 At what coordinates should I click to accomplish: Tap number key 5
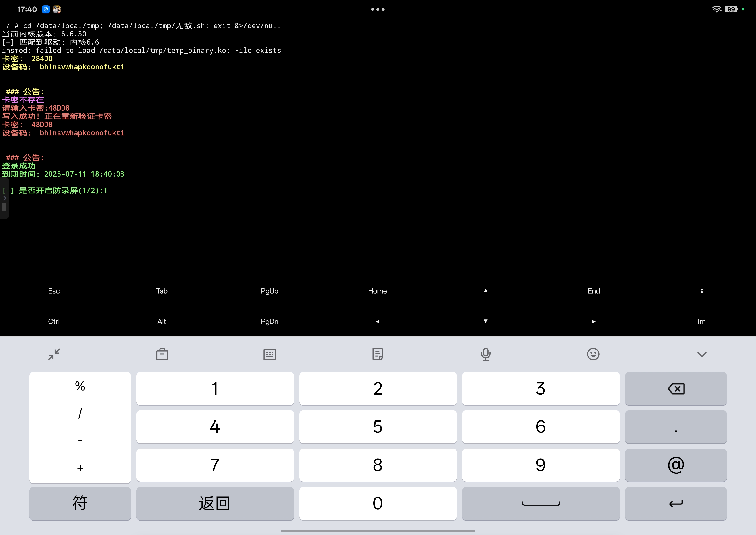[378, 427]
